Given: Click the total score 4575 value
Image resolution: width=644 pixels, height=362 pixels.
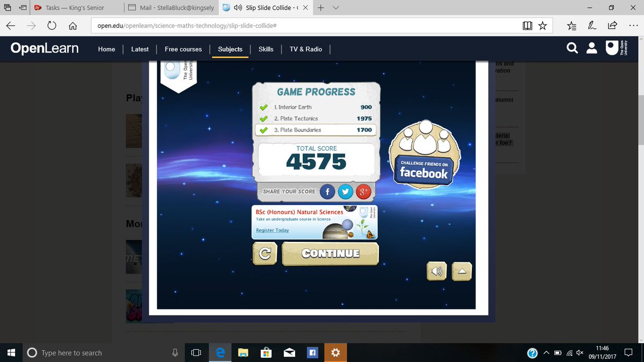Looking at the screenshot, I should [x=316, y=162].
